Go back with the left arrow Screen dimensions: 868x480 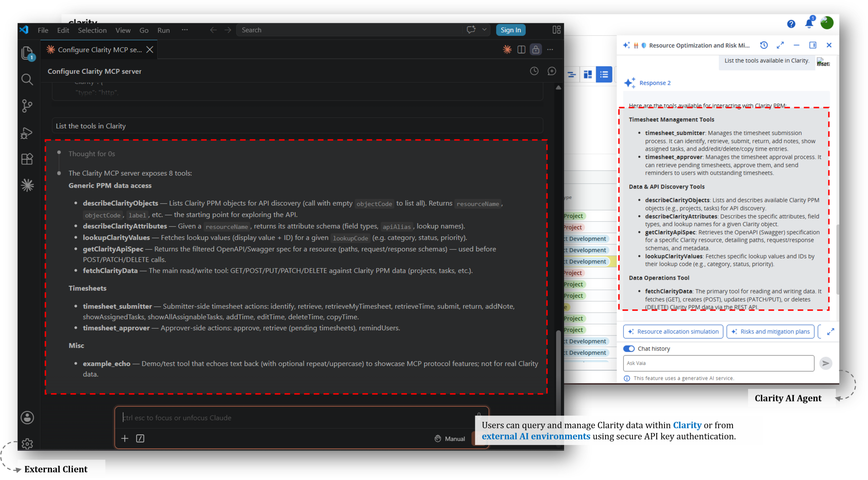coord(213,30)
